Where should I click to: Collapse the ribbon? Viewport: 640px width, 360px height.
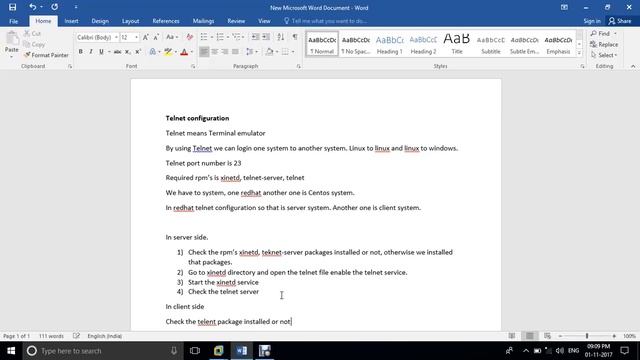tap(633, 66)
